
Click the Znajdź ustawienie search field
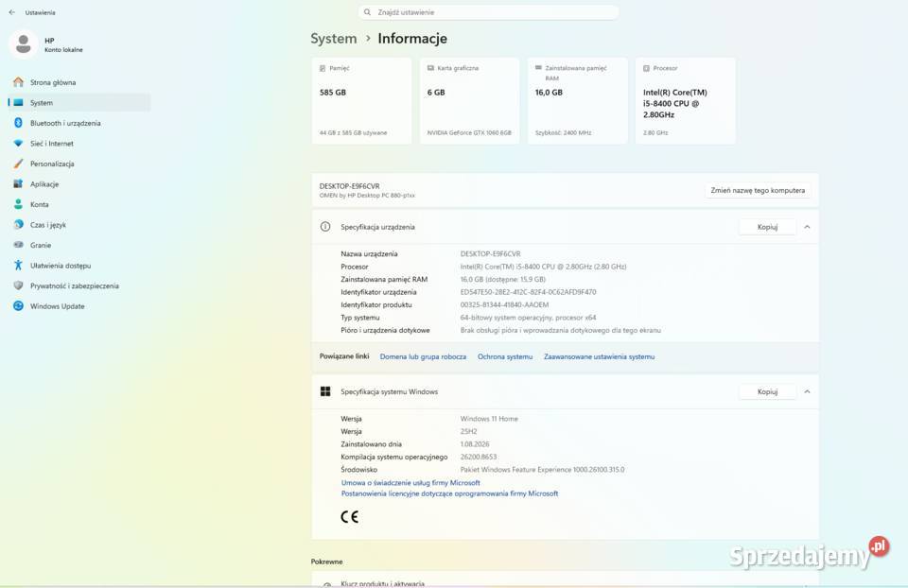(x=488, y=12)
